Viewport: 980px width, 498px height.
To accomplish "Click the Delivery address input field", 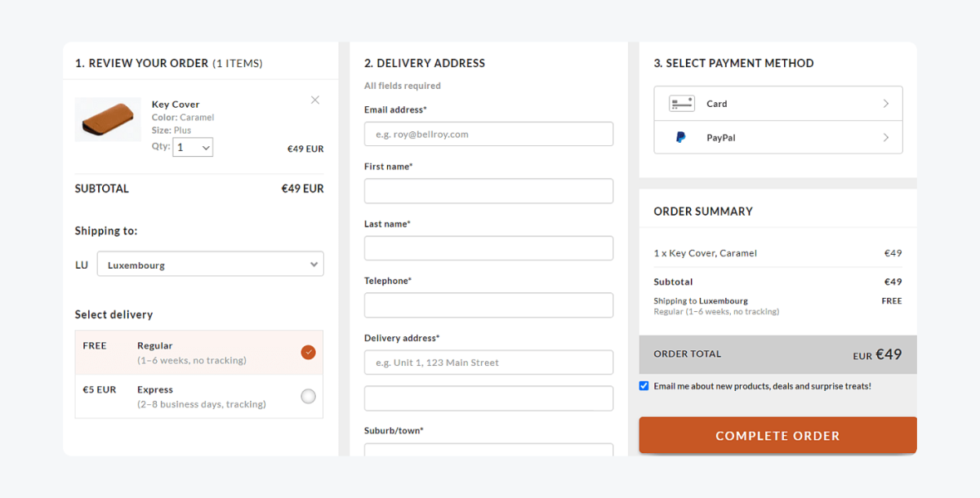I will coord(488,362).
